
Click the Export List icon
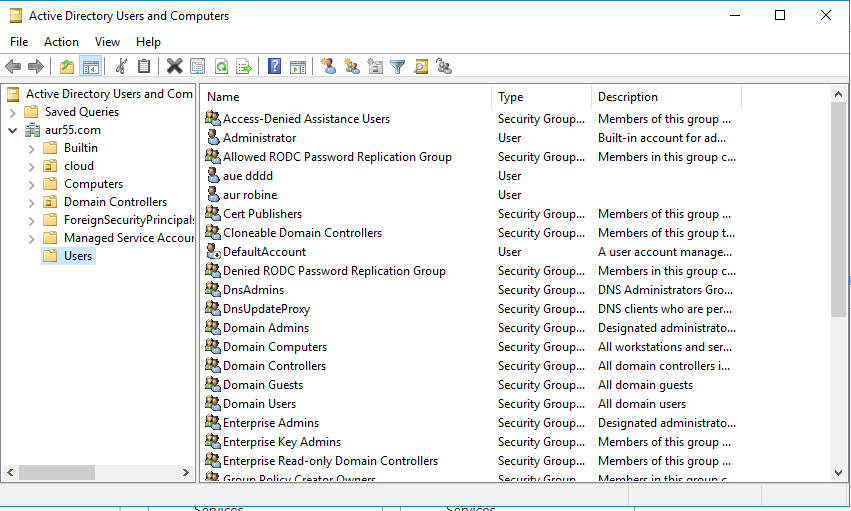[x=245, y=67]
